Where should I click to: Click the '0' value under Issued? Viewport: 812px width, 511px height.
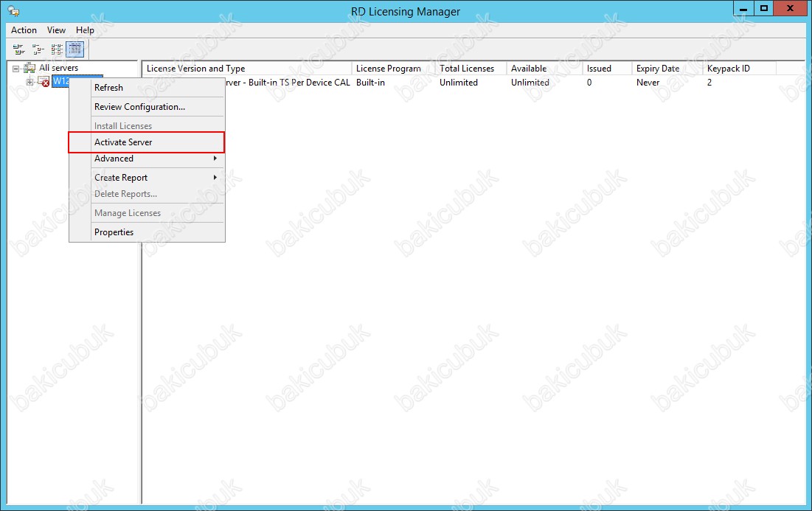589,83
